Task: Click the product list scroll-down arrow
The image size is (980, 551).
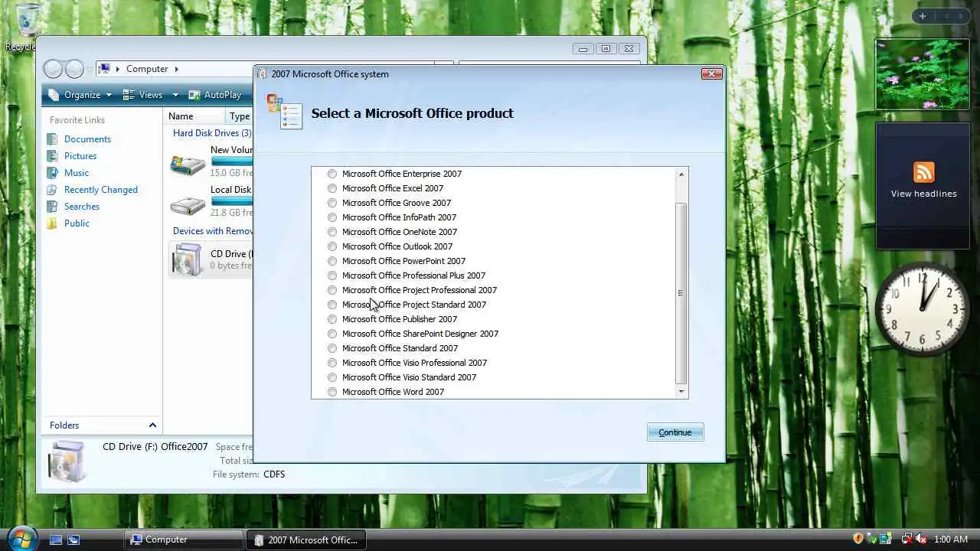Action: (681, 392)
